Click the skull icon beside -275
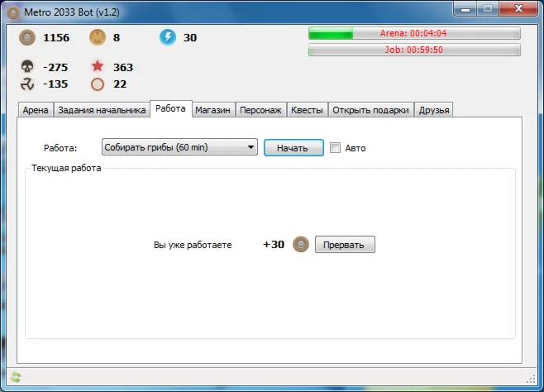This screenshot has width=544, height=392. point(27,66)
